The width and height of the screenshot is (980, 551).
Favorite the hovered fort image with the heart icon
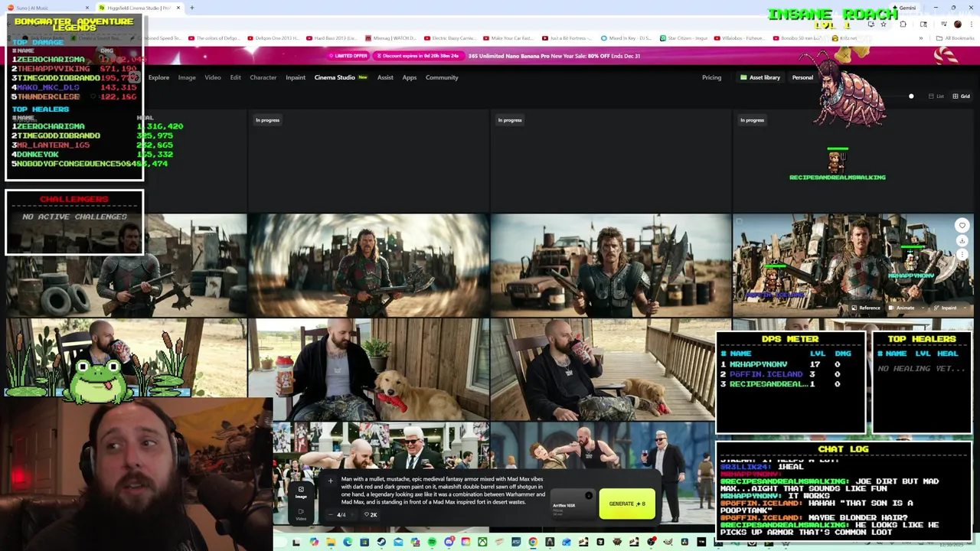[962, 225]
